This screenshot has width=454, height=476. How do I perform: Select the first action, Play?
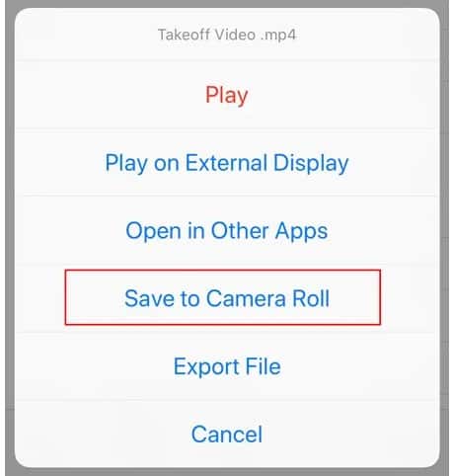point(227,95)
